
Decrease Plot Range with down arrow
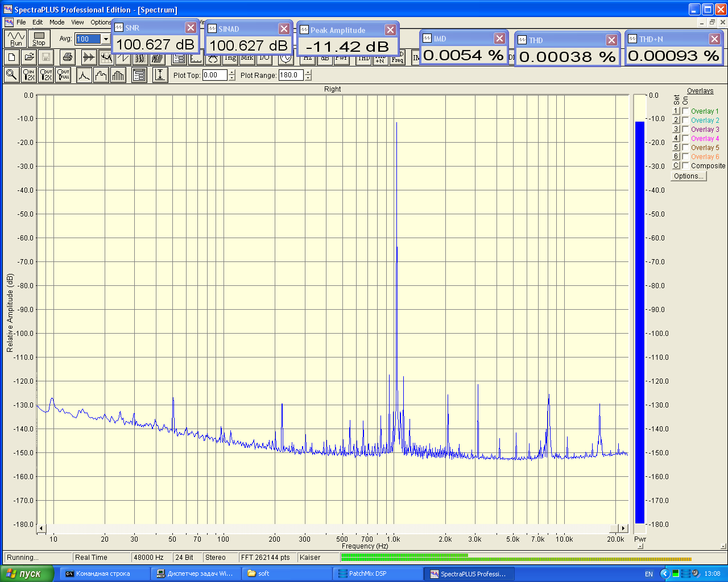coord(308,78)
